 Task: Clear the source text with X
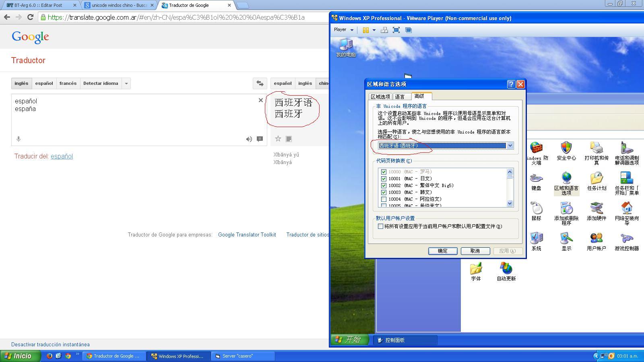(x=260, y=100)
